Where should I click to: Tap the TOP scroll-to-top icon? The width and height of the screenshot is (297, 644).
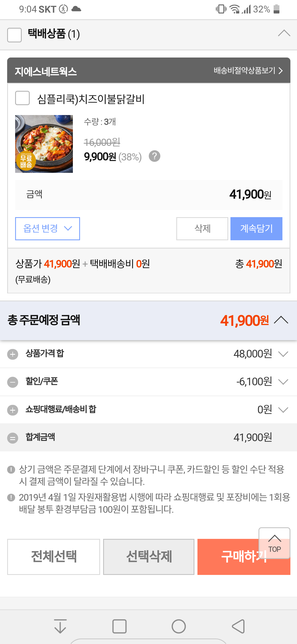274,543
